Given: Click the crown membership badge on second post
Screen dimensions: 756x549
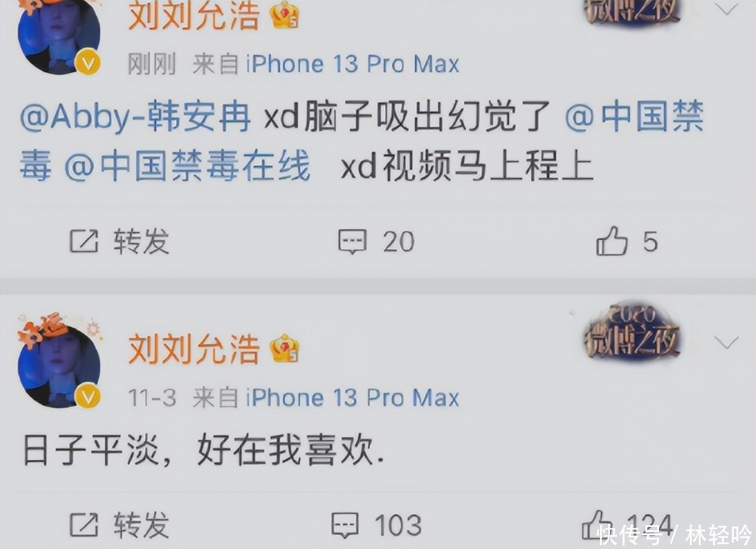Looking at the screenshot, I should point(284,349).
